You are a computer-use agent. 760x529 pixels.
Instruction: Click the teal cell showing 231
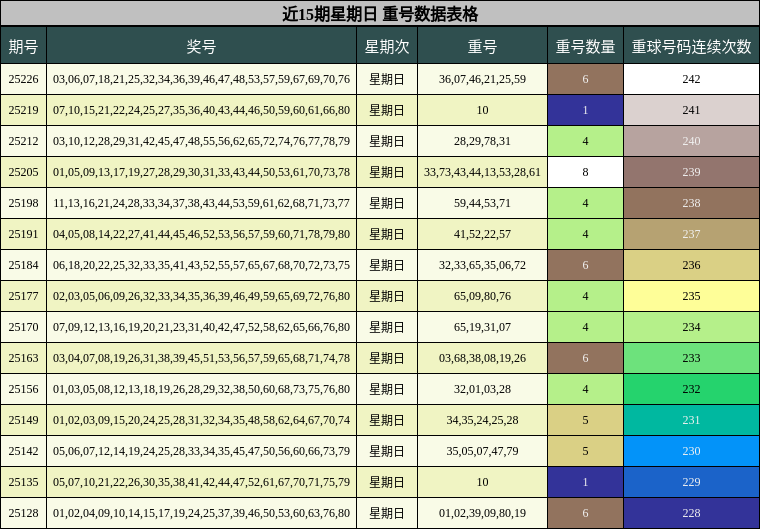(692, 420)
